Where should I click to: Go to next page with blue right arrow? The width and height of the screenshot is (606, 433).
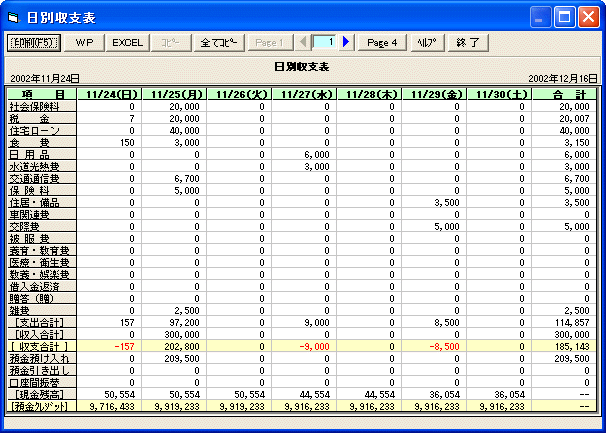(x=347, y=43)
